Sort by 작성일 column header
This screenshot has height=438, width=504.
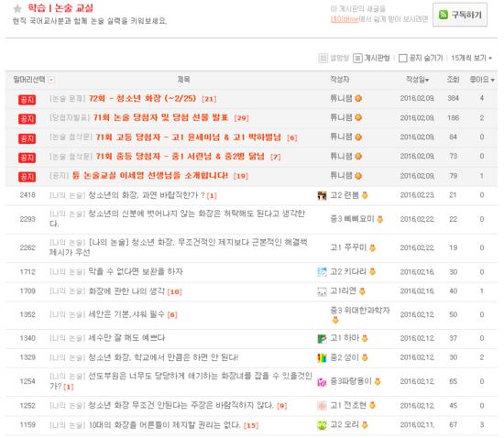[x=417, y=80]
